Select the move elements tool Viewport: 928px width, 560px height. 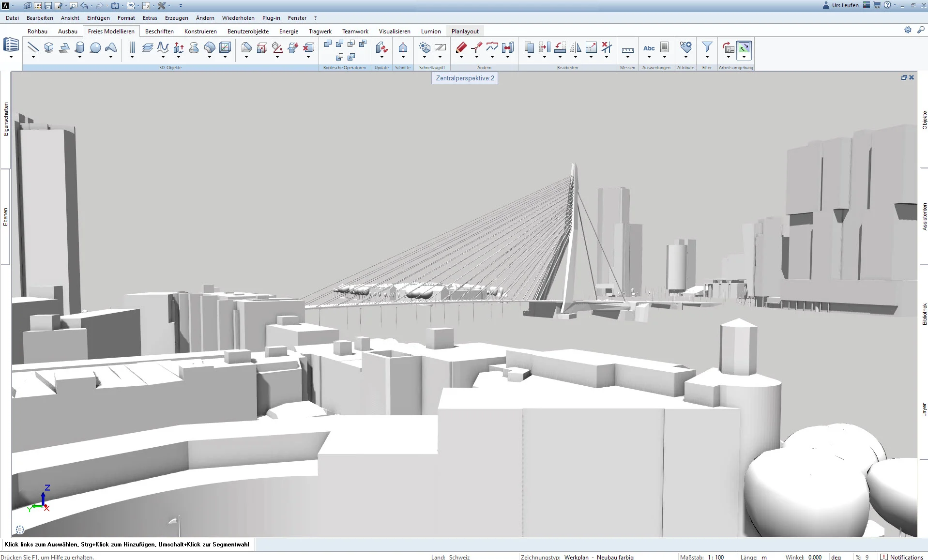(x=545, y=47)
